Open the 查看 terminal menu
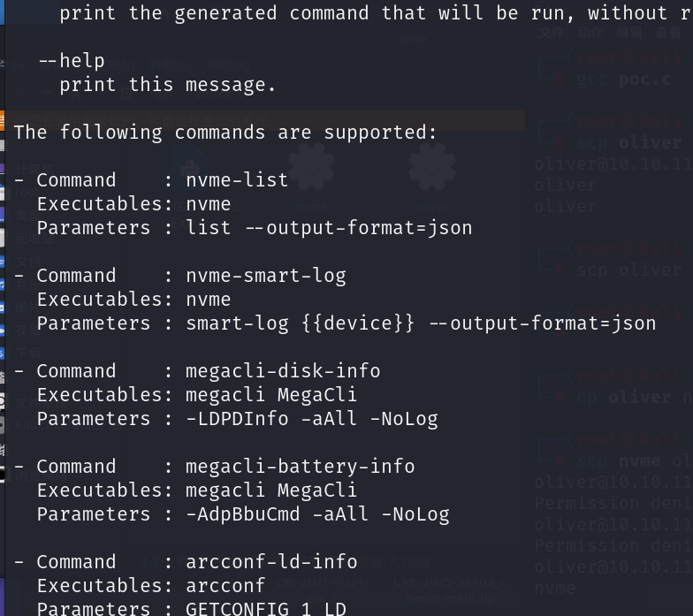 tap(668, 33)
